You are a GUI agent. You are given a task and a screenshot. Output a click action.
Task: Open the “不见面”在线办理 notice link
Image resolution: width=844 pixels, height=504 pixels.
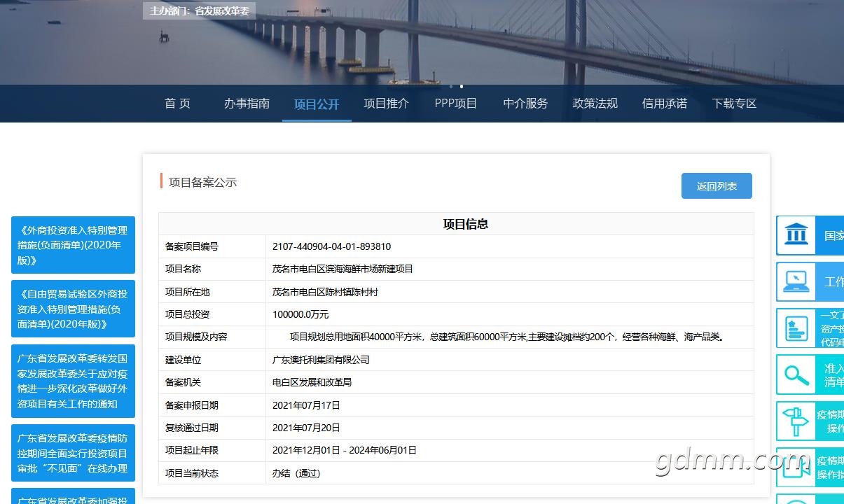tap(73, 453)
